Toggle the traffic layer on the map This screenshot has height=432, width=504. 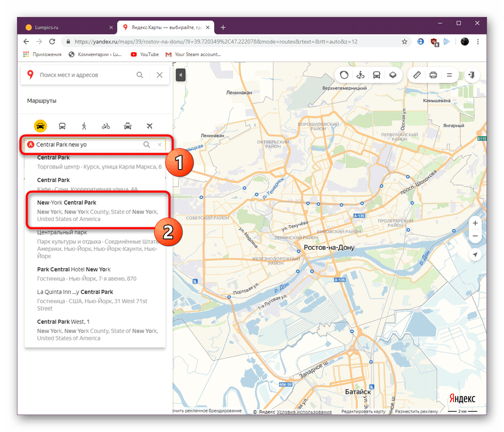click(344, 75)
